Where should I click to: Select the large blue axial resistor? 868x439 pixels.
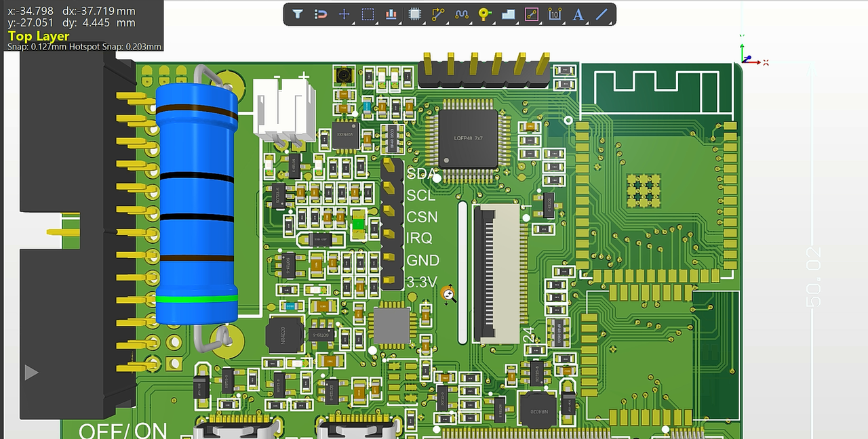pos(197,203)
